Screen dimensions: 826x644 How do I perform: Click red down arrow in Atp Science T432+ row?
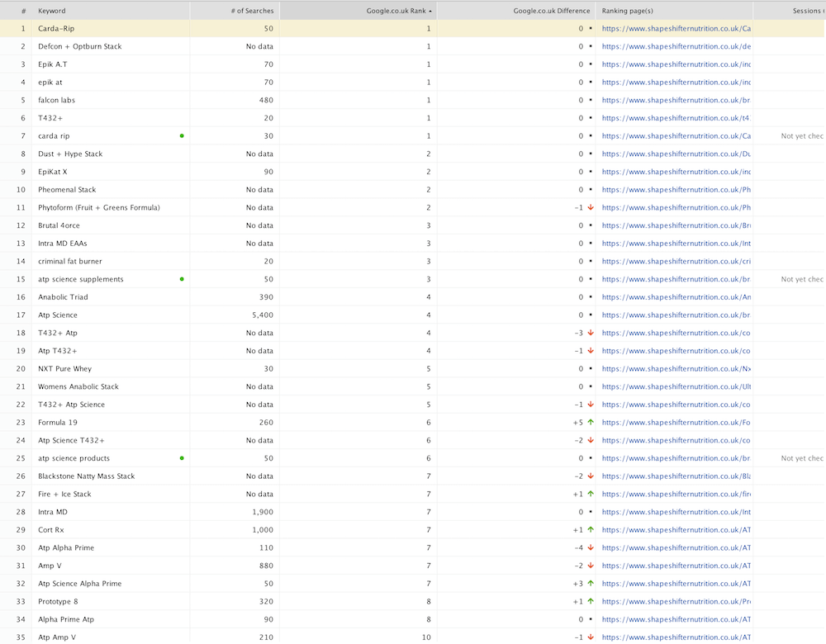click(x=591, y=440)
